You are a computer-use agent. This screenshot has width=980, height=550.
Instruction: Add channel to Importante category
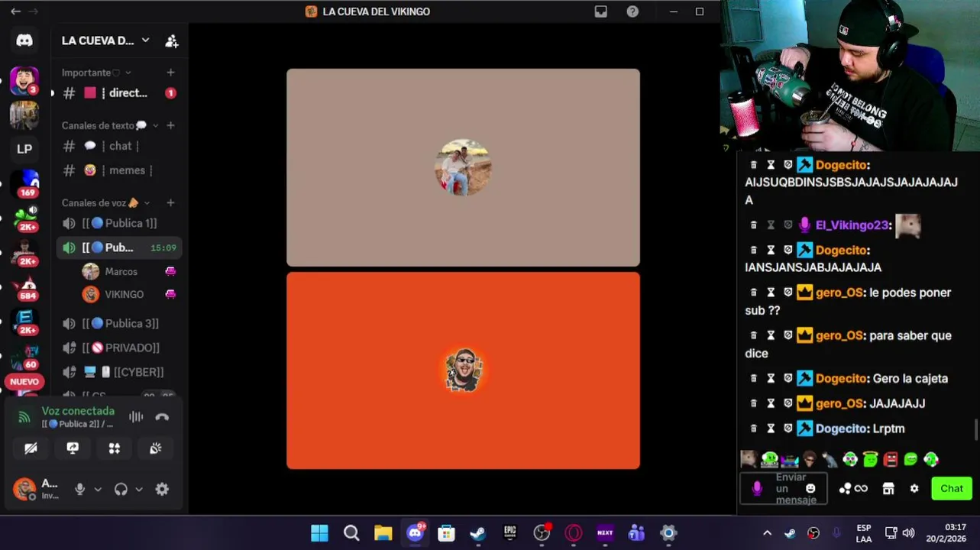(170, 73)
